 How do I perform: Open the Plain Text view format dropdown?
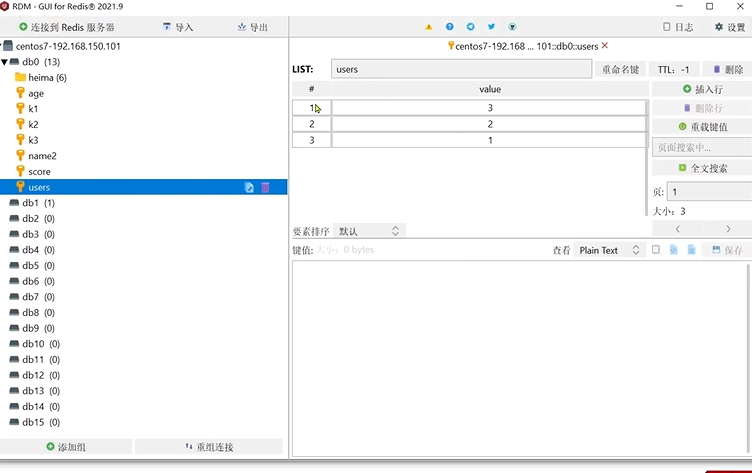[x=609, y=250]
